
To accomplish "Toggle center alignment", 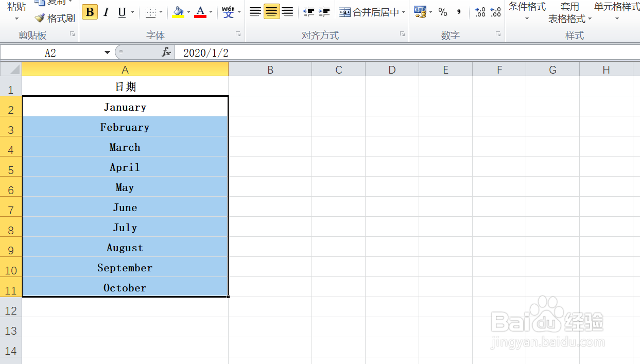I will [271, 12].
